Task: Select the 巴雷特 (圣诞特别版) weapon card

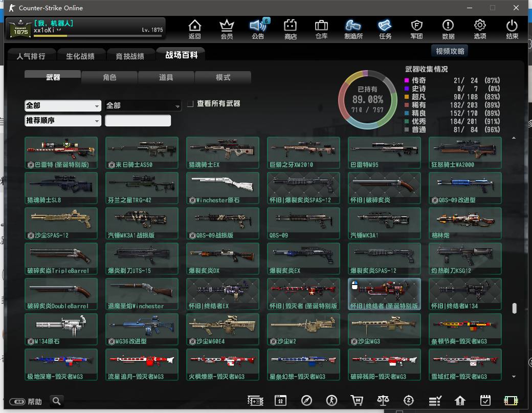Action: click(61, 153)
